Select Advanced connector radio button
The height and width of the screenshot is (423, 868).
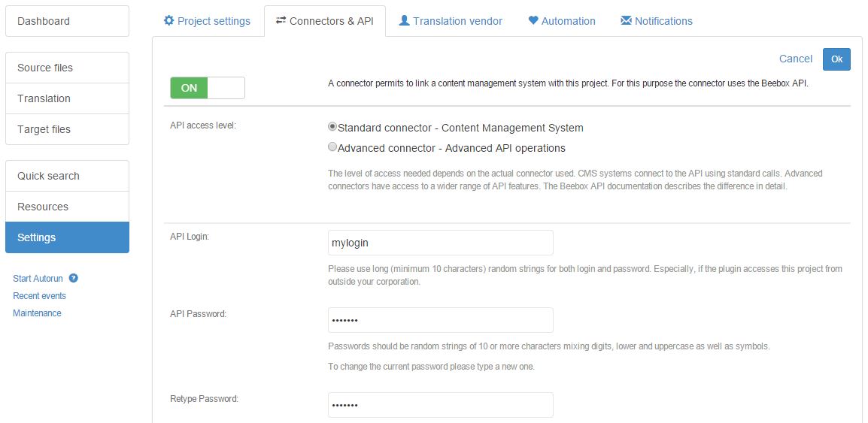click(x=332, y=148)
